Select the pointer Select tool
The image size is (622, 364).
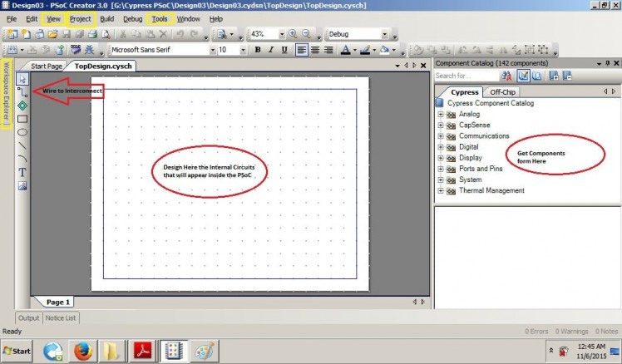coord(22,78)
